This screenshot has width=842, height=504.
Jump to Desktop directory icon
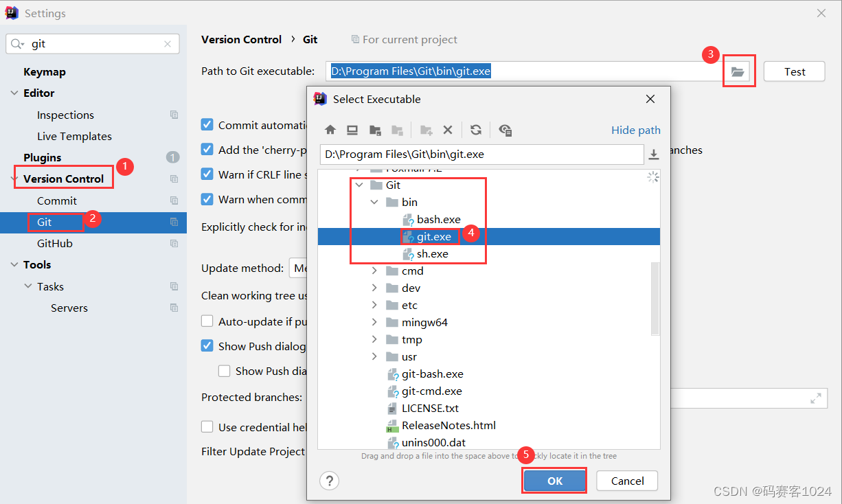(352, 130)
